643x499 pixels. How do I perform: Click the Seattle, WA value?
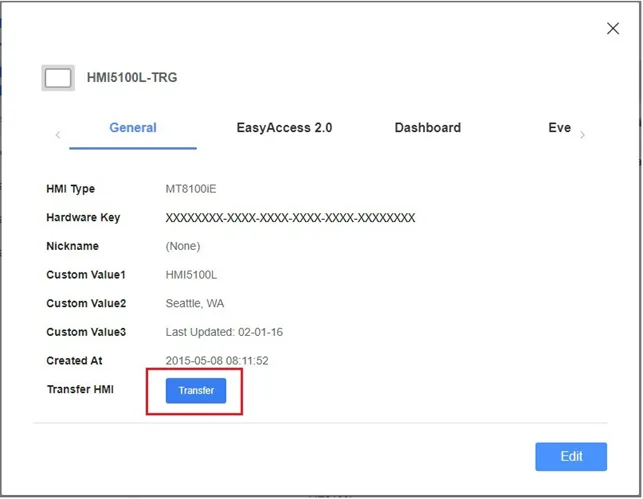(195, 303)
